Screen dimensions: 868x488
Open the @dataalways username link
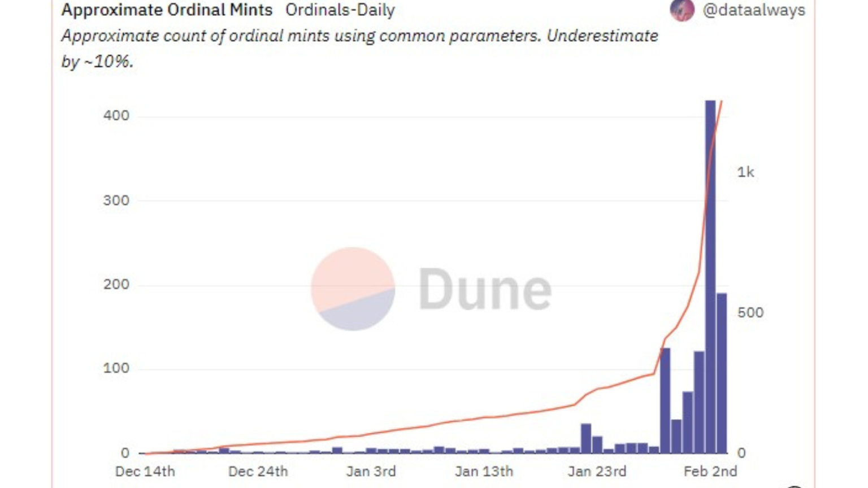tap(753, 10)
